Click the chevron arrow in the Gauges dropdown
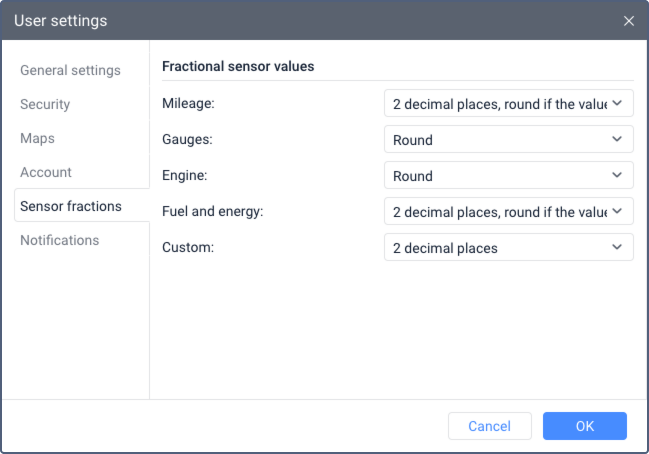 click(617, 140)
